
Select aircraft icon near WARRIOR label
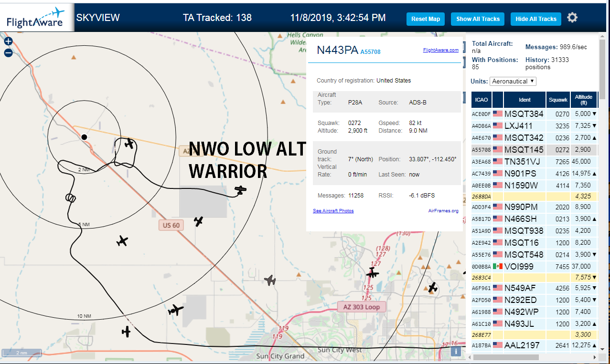coord(241,190)
